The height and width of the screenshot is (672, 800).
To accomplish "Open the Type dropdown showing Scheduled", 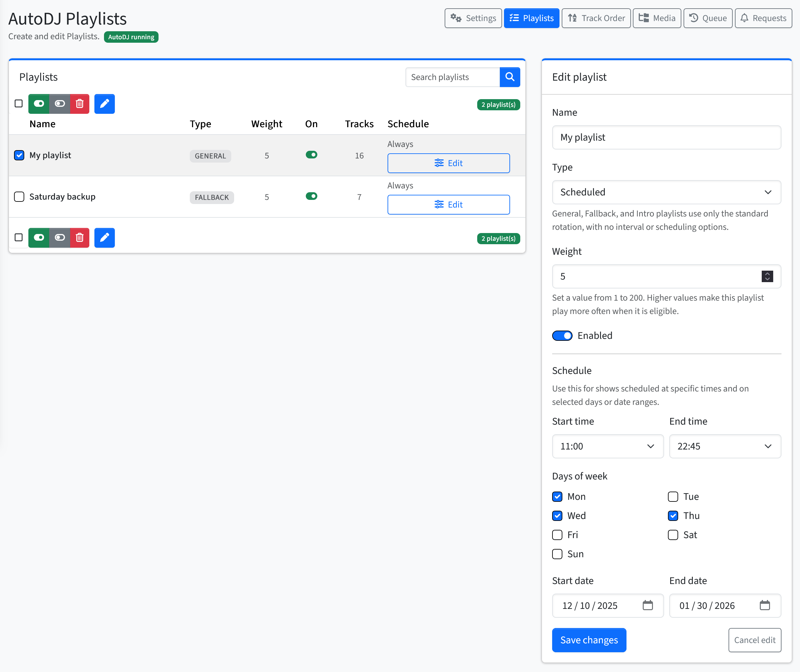I will pyautogui.click(x=666, y=192).
